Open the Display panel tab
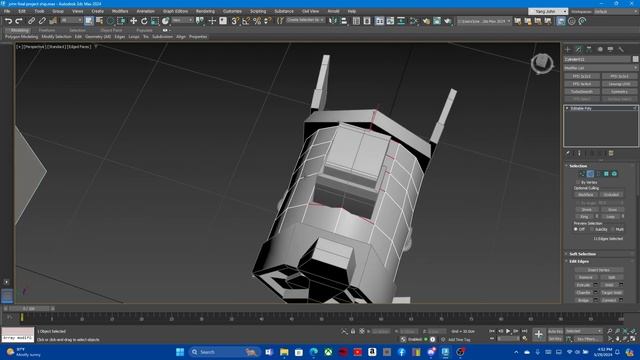The height and width of the screenshot is (360, 640). (610, 49)
